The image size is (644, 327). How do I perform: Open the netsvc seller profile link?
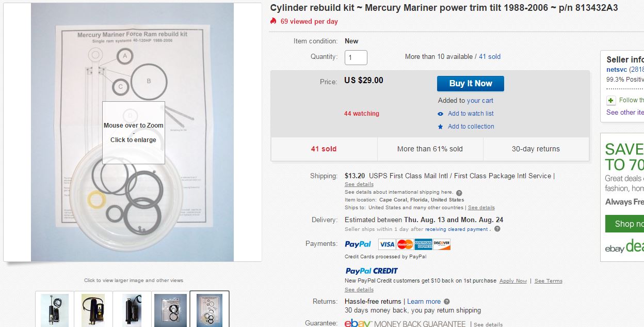tap(617, 70)
